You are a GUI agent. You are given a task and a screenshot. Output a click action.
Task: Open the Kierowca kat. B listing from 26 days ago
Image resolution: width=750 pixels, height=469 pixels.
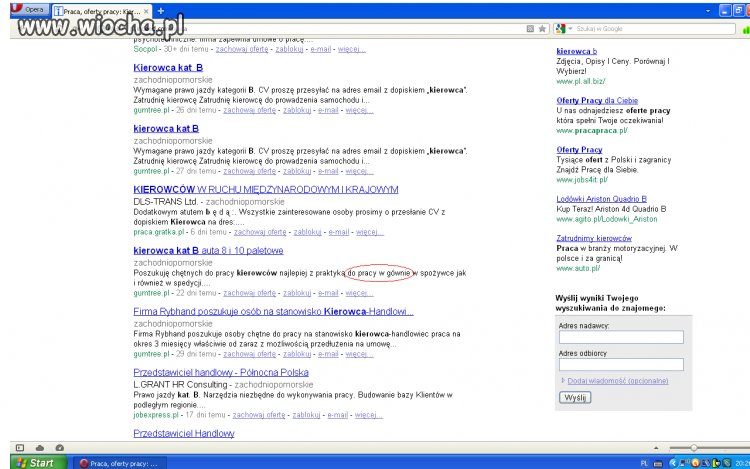click(168, 67)
